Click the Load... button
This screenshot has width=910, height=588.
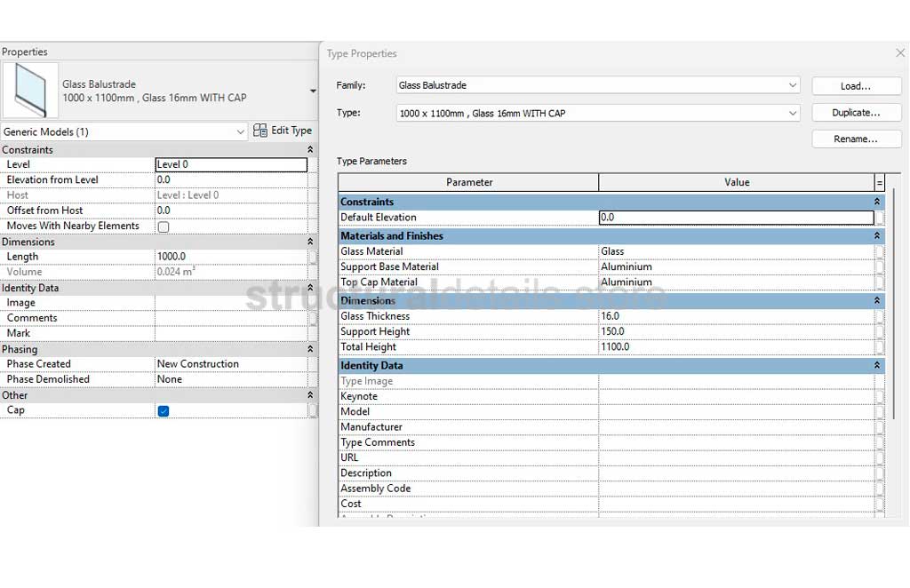point(856,86)
